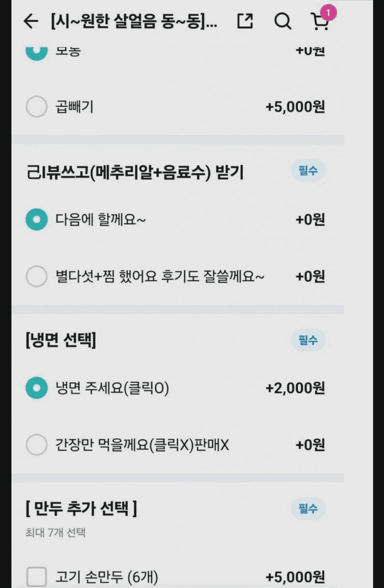The height and width of the screenshot is (588, 384).
Task: Tap the page title 시~원한 살얼음 동~동
Action: coord(134,22)
